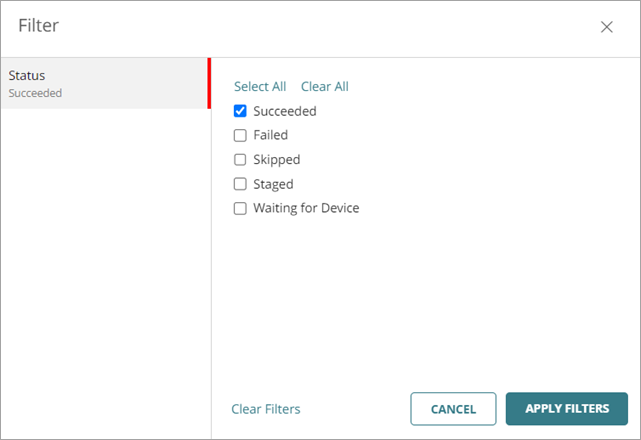Click the Succeeded option label text
The width and height of the screenshot is (641, 440).
point(284,111)
